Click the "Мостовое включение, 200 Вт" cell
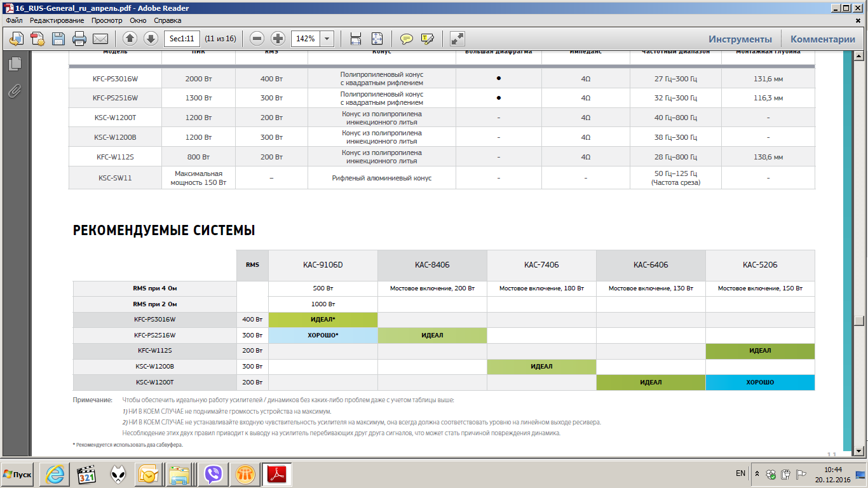This screenshot has width=868, height=488. 433,288
